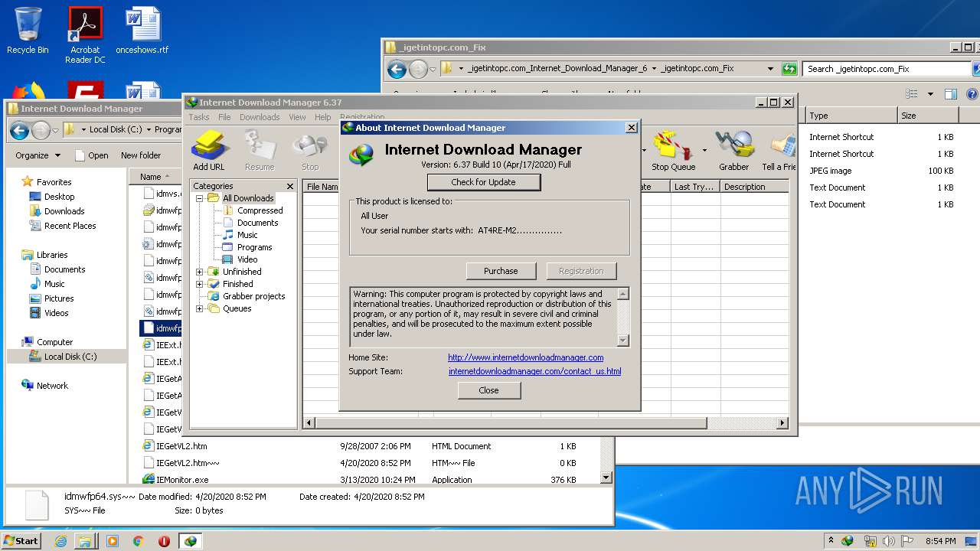Screen dimensions: 980x551
Task: Open the Tasks menu in IDM
Action: [x=199, y=117]
